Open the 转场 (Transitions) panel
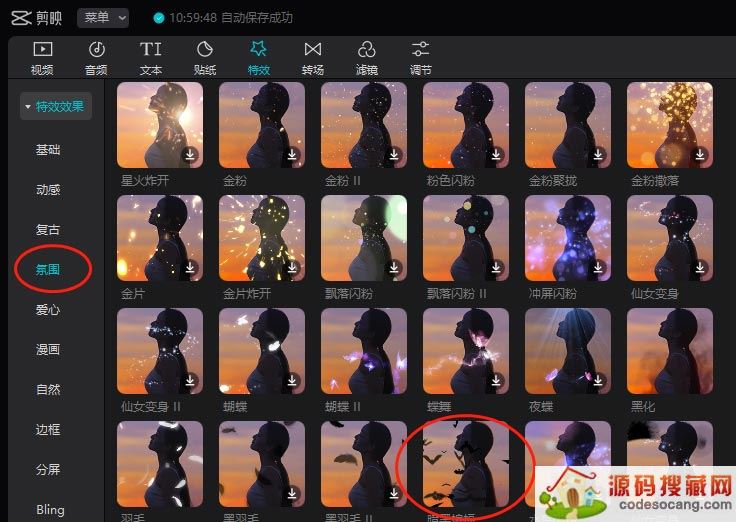Image resolution: width=736 pixels, height=522 pixels. (313, 57)
